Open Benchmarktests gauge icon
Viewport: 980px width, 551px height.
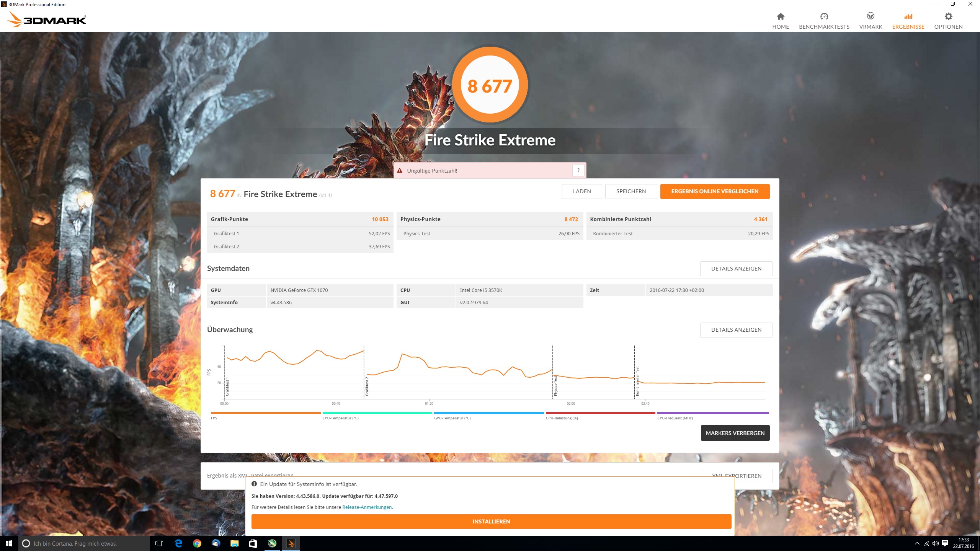824,16
